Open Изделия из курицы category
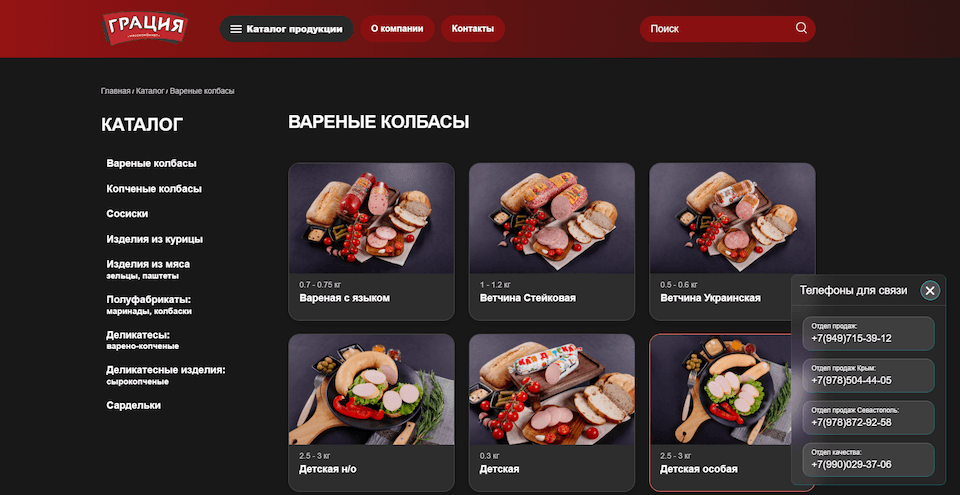 pyautogui.click(x=154, y=239)
